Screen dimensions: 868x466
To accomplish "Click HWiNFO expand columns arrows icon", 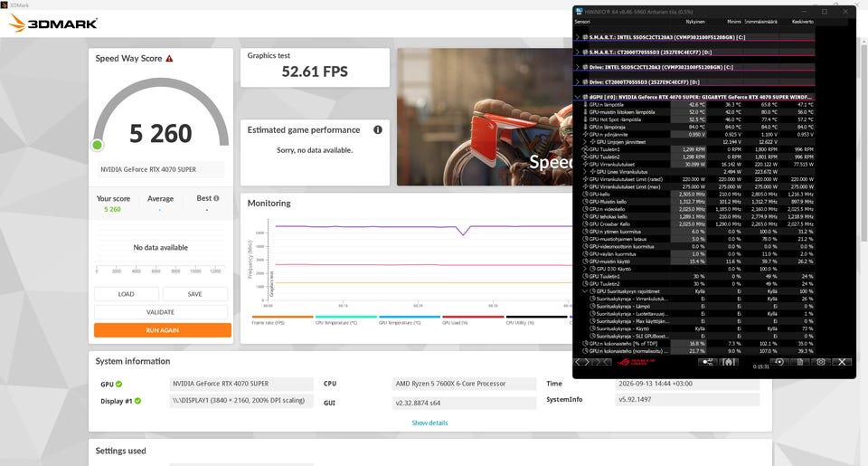I will [x=582, y=362].
